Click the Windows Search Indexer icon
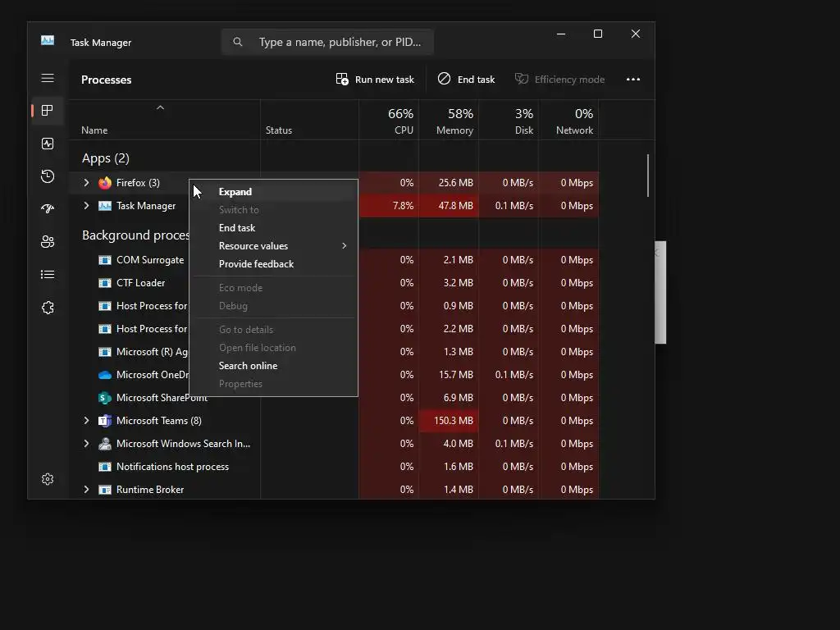This screenshot has width=840, height=630. point(105,444)
